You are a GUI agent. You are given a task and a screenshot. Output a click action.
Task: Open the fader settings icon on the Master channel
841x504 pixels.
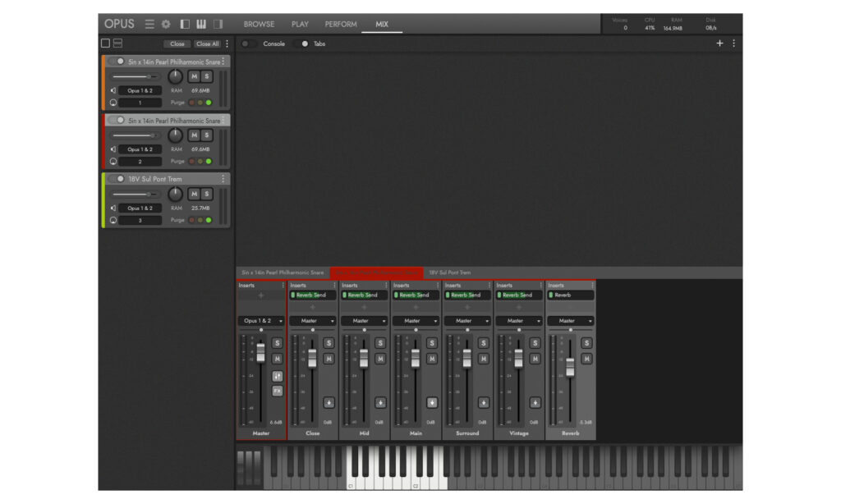tap(278, 376)
